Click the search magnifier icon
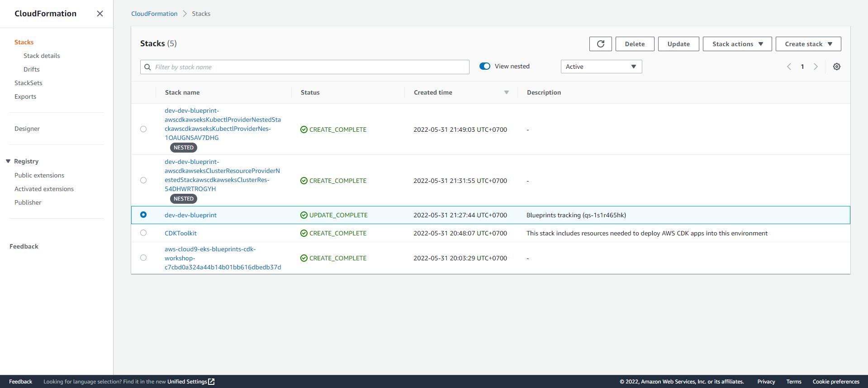The image size is (868, 388). (x=147, y=67)
